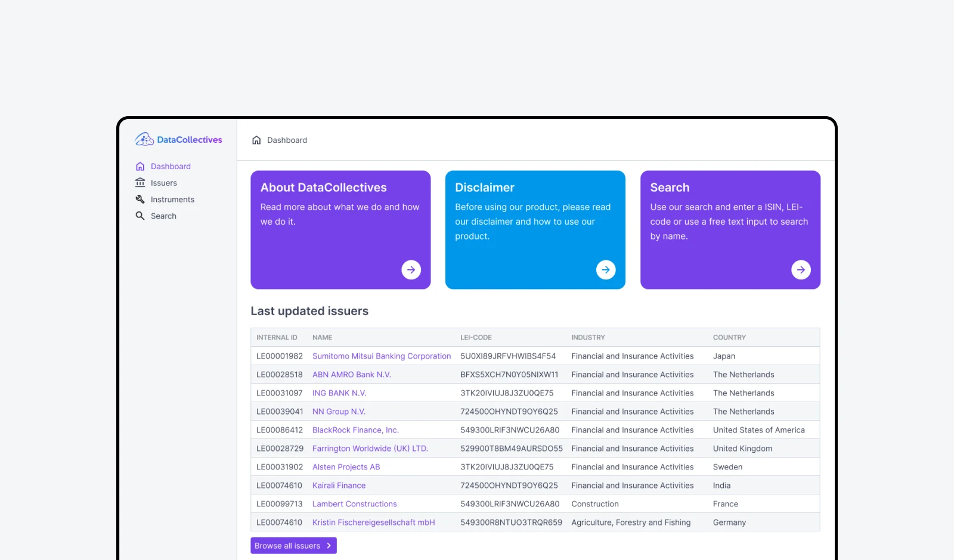Click LEI code 549300LRIF3NWCU26A80 in BlackRock row
Screen dimensions: 954x560
pos(510,430)
